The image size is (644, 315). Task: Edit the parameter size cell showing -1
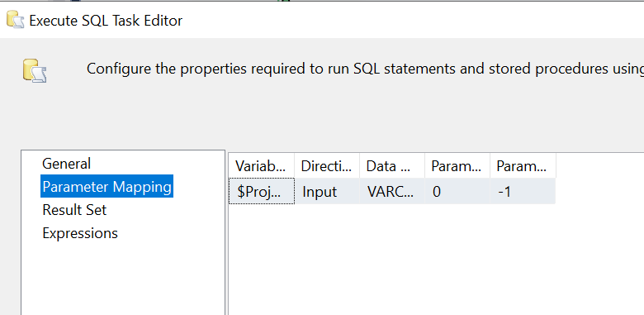click(x=523, y=191)
